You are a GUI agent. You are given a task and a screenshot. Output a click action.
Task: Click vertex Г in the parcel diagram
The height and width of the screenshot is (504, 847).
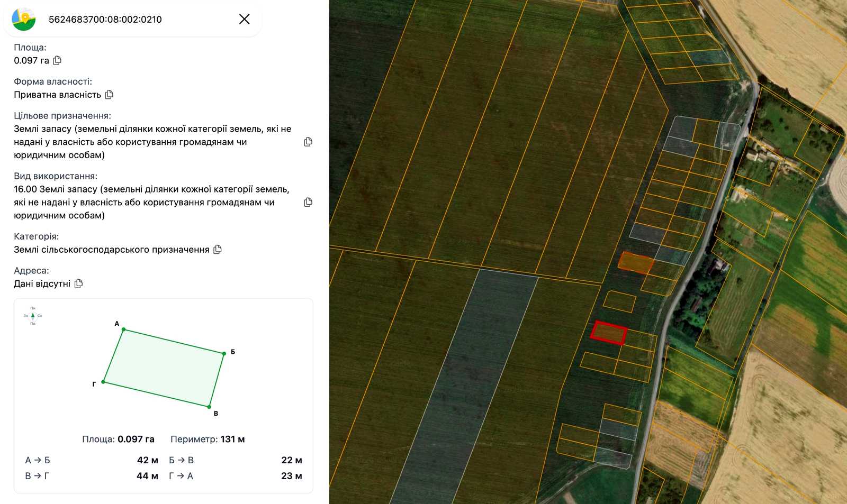pyautogui.click(x=104, y=382)
